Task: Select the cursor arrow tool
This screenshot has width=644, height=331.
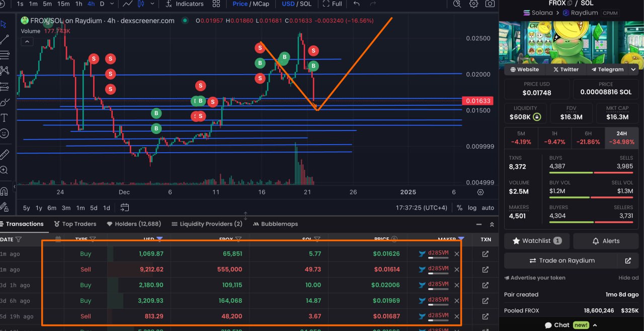Action: pyautogui.click(x=4, y=24)
